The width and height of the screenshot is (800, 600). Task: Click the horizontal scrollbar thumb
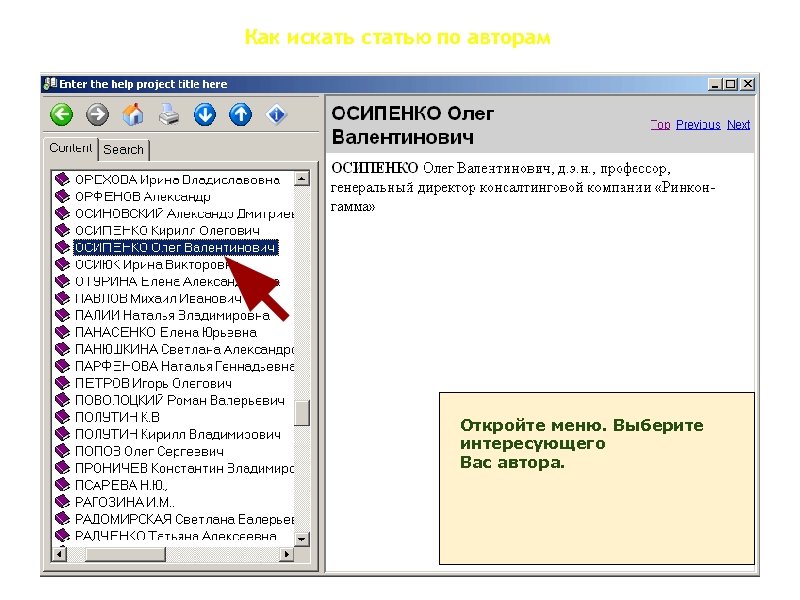(x=125, y=554)
